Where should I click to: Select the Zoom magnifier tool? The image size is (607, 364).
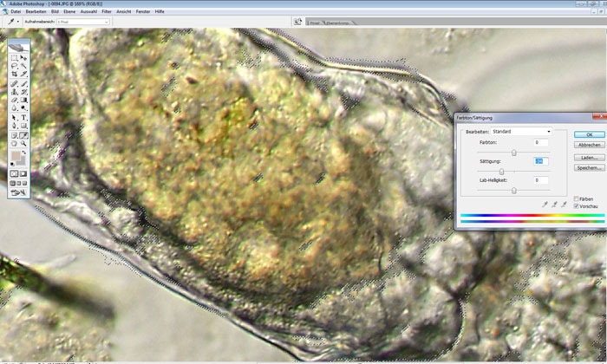pyautogui.click(x=24, y=144)
